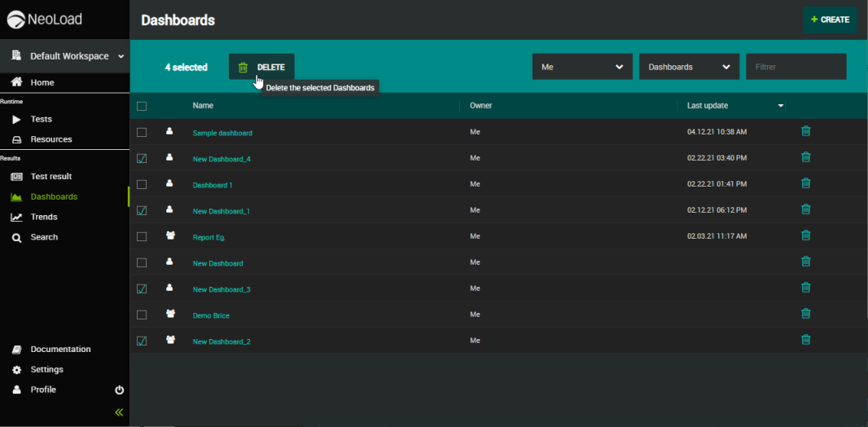Delete Dashboard 1 via its trash icon
This screenshot has height=427, width=868.
coord(806,183)
